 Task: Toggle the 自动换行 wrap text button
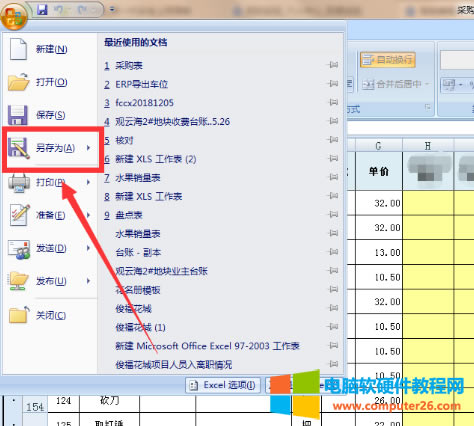(x=388, y=60)
